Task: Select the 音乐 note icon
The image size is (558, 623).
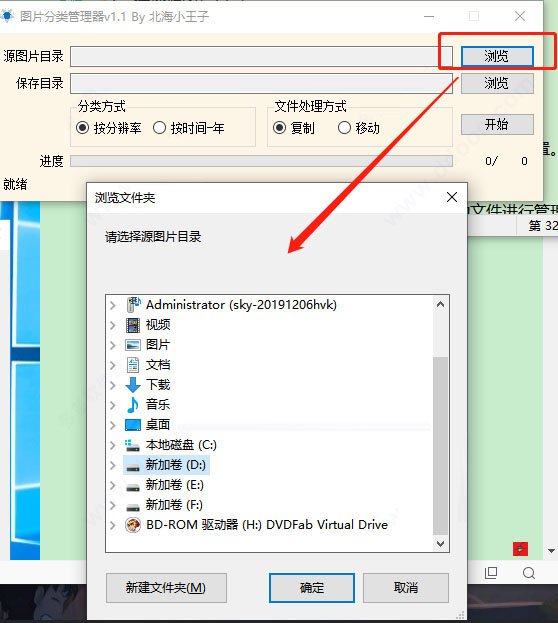Action: click(x=133, y=404)
